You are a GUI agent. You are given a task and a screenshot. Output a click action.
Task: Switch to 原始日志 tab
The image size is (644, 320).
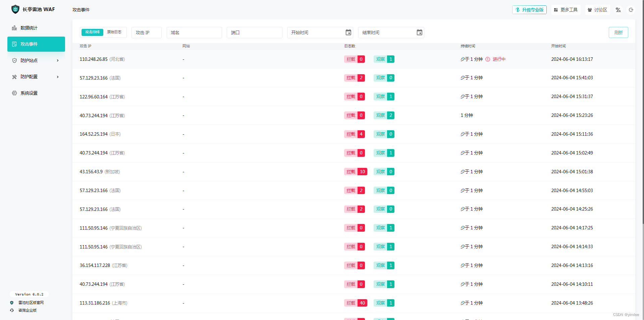pyautogui.click(x=114, y=32)
